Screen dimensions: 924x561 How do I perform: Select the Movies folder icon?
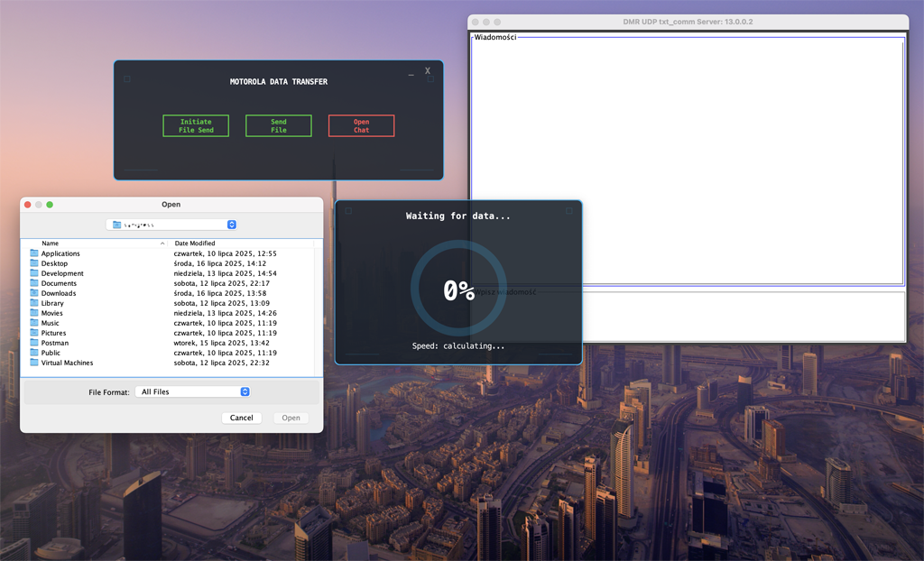(x=34, y=313)
